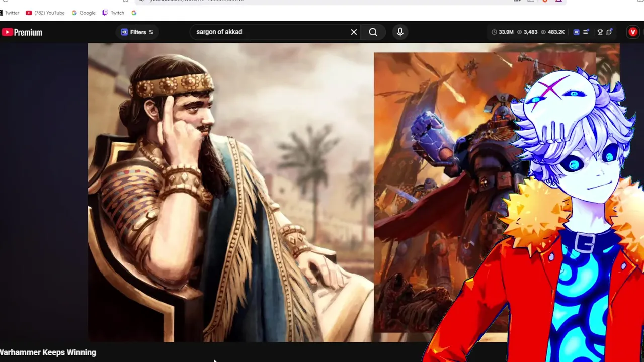Click the unlabeled Google icon bookmark

(134, 13)
